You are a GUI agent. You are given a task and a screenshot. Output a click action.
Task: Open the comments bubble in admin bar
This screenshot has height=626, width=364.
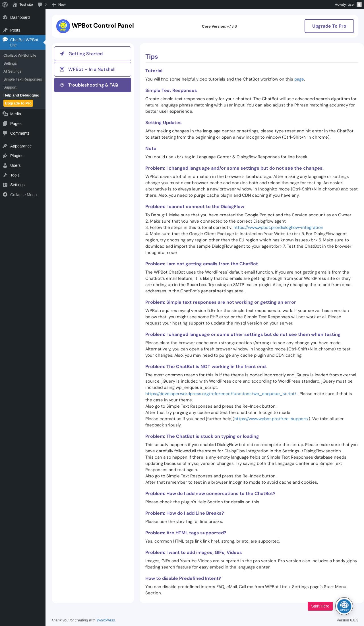coord(40,5)
